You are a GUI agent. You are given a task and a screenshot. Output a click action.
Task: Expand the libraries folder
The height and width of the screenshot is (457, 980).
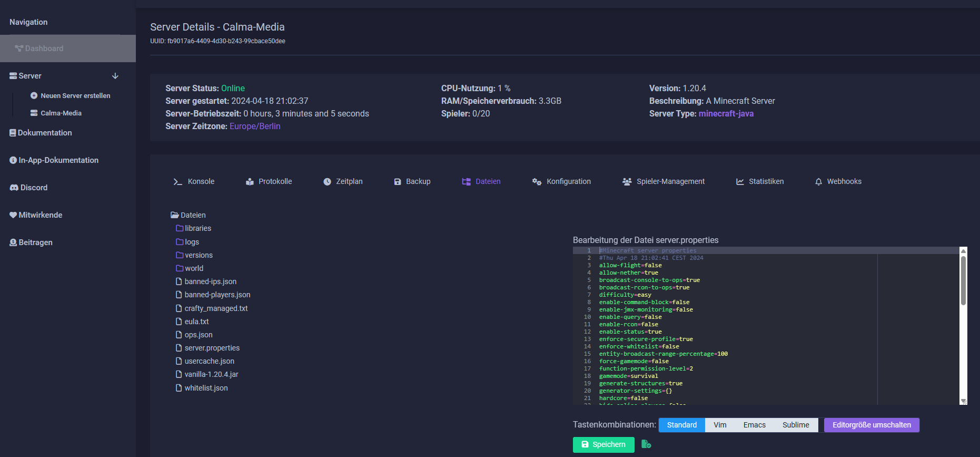pos(193,228)
